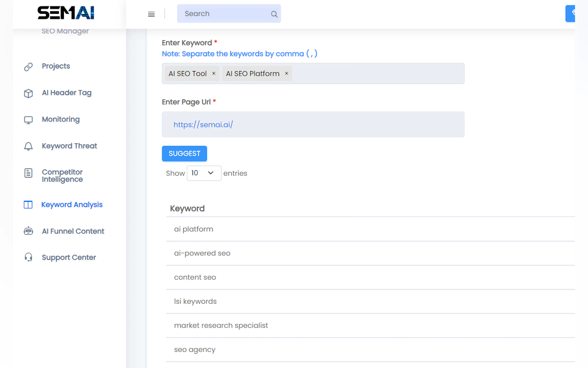The image size is (588, 368).
Task: Click the AI Header Tag cube icon
Action: [28, 93]
